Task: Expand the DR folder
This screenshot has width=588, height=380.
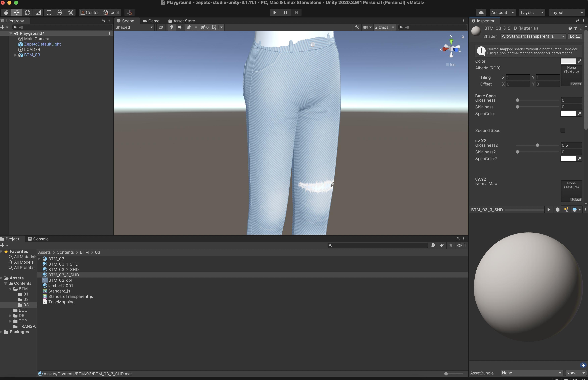Action: pyautogui.click(x=10, y=316)
